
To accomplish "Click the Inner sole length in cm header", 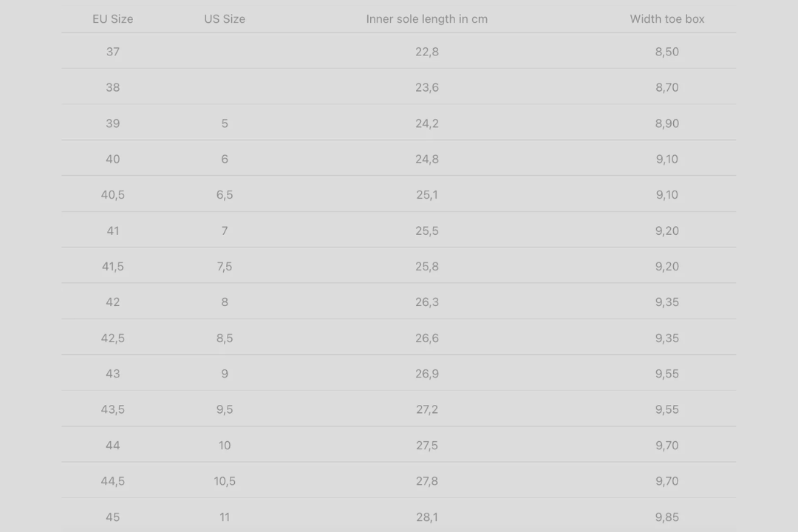I will pyautogui.click(x=426, y=19).
